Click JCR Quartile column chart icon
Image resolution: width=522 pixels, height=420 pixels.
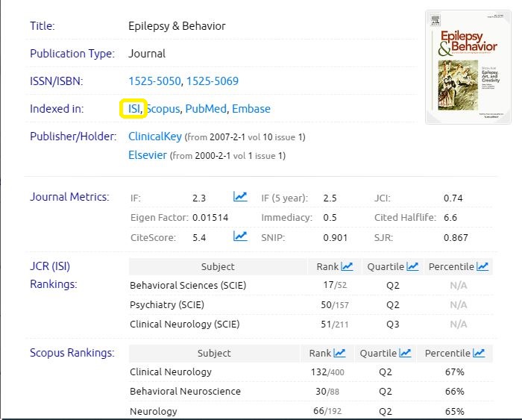point(412,266)
